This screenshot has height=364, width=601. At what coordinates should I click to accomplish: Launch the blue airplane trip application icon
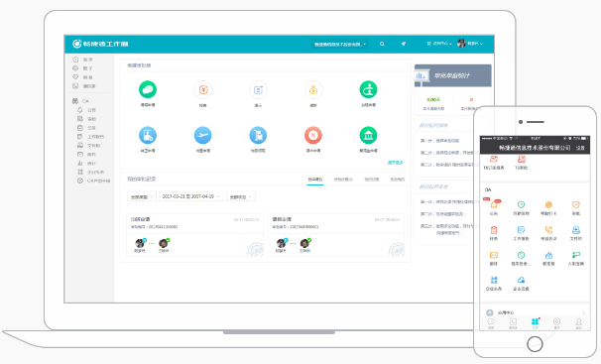pos(202,135)
